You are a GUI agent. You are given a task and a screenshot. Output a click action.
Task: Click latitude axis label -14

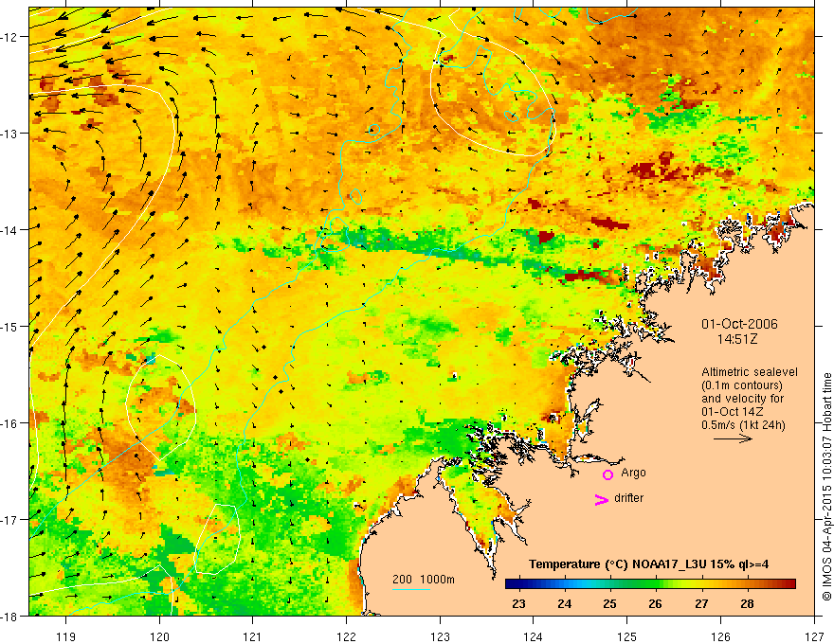[x=10, y=230]
